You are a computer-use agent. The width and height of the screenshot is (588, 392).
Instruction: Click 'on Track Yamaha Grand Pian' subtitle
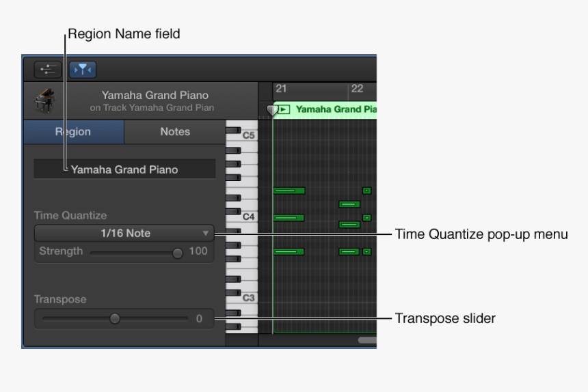[152, 108]
